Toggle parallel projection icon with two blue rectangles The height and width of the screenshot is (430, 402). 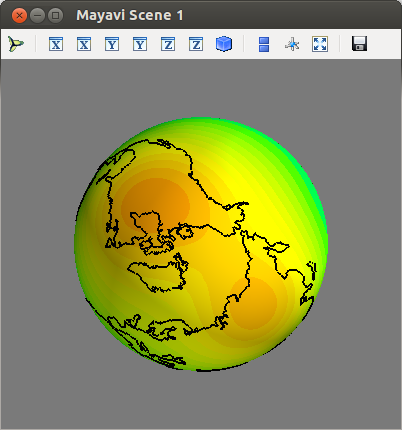264,44
